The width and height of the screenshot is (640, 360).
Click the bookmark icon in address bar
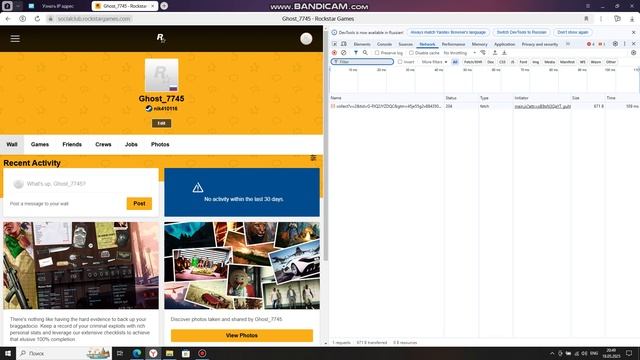pyautogui.click(x=587, y=19)
